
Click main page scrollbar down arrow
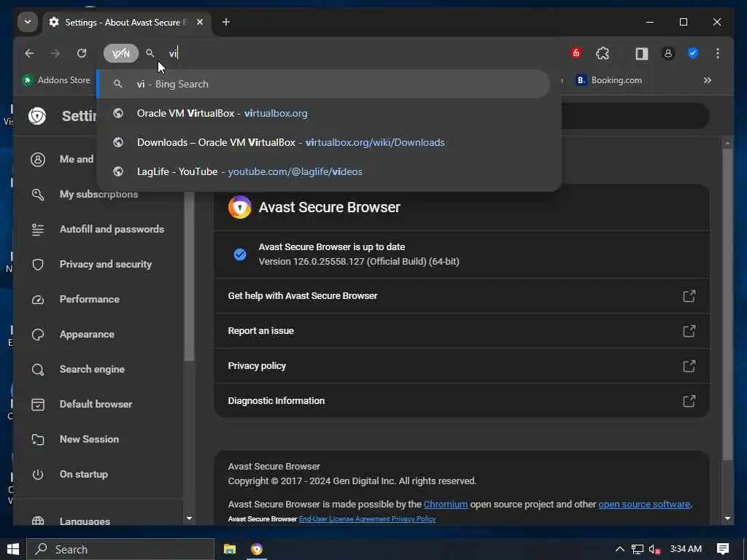pos(727,518)
